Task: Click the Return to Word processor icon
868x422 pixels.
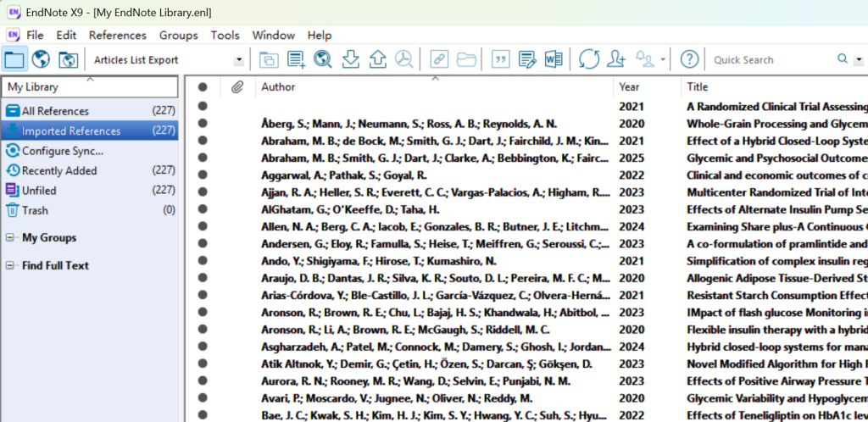Action: click(554, 59)
